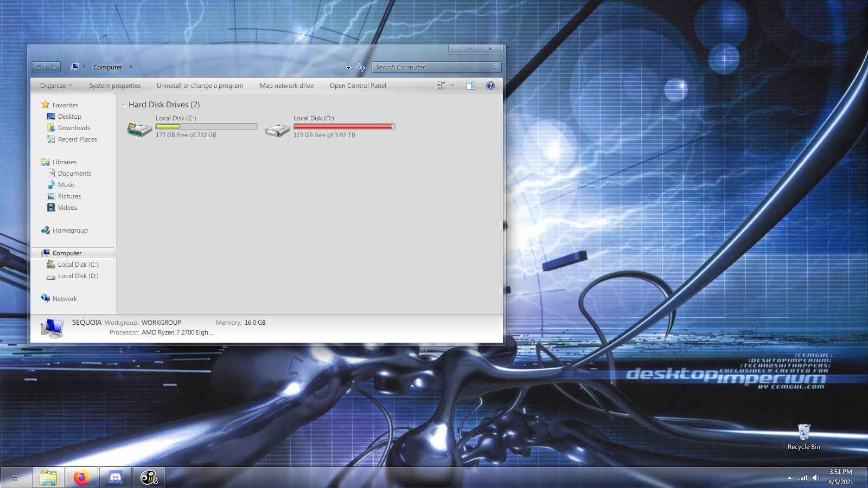868x488 pixels.
Task: Open Discord from the taskbar
Action: pos(115,477)
